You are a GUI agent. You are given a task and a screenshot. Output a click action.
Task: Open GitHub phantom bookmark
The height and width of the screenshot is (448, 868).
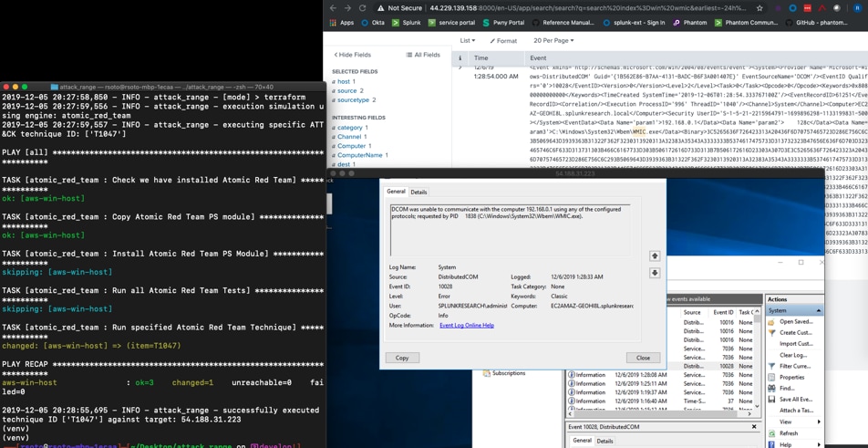pyautogui.click(x=817, y=23)
